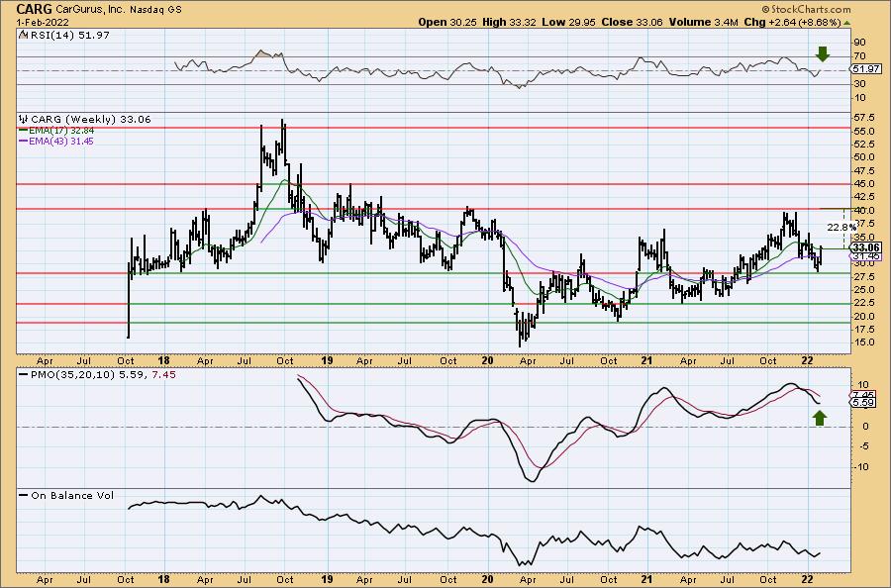This screenshot has width=891, height=588.
Task: Click the 22.5 price axis label
Action: click(863, 303)
